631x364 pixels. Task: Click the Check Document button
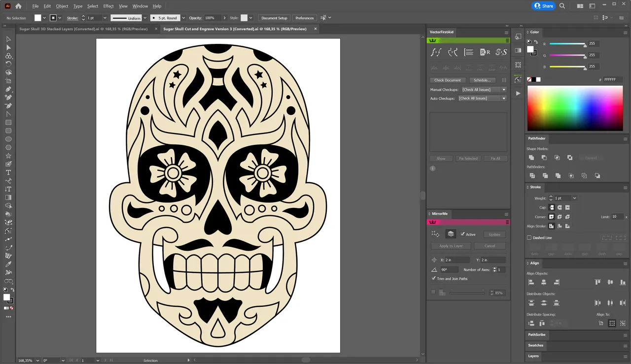pos(448,80)
